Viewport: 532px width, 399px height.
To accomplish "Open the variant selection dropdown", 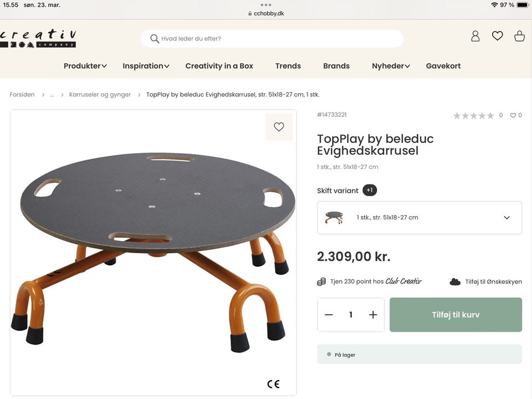I will pyautogui.click(x=420, y=218).
